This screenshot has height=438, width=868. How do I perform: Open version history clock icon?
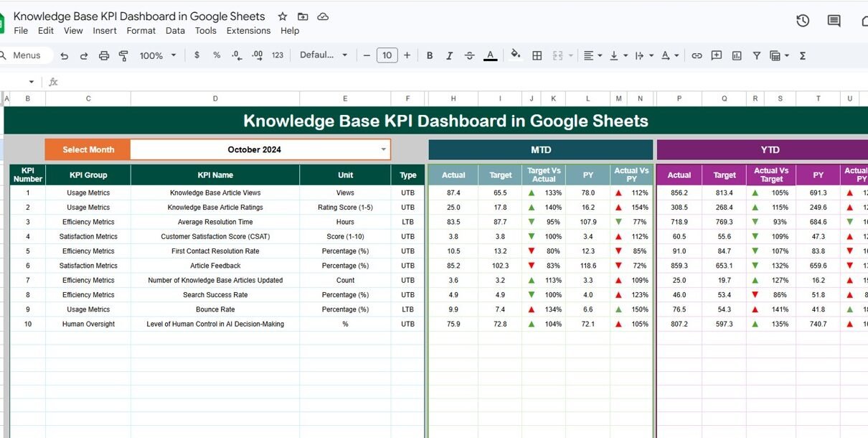pos(803,21)
